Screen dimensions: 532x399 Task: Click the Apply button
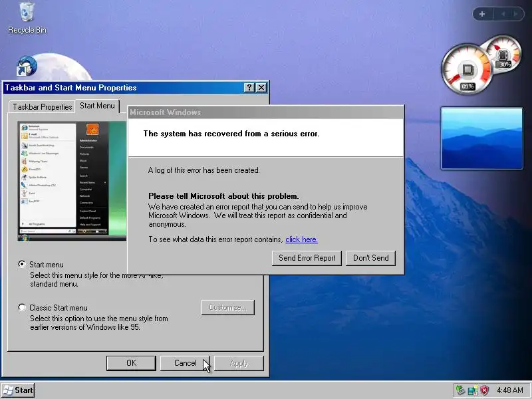(x=239, y=363)
